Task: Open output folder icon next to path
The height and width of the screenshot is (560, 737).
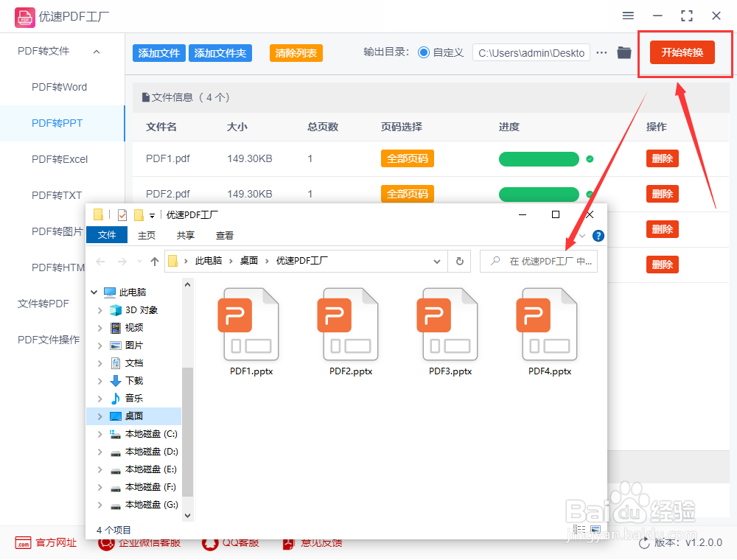Action: [x=624, y=52]
